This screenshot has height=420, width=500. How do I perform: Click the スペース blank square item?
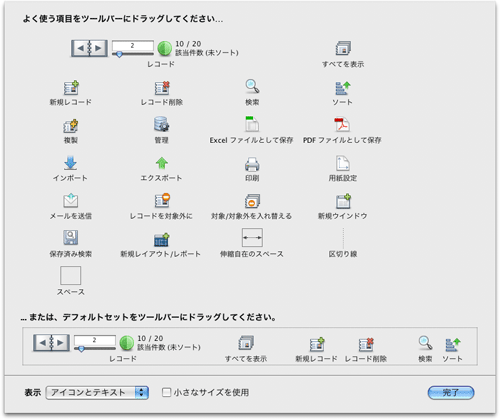pos(70,276)
